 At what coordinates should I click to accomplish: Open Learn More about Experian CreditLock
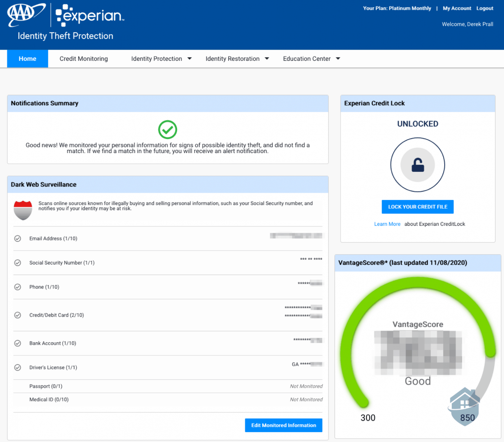click(387, 224)
